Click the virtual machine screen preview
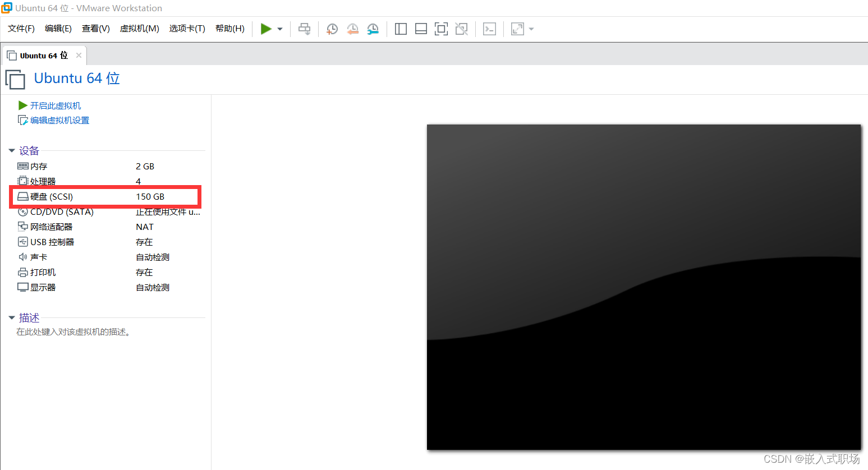The width and height of the screenshot is (868, 470). [644, 287]
